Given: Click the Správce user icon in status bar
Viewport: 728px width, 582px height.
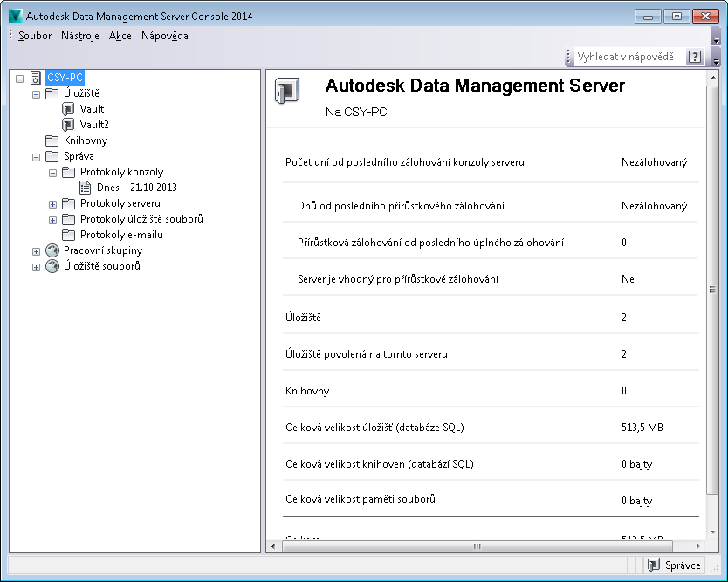Looking at the screenshot, I should 654,565.
